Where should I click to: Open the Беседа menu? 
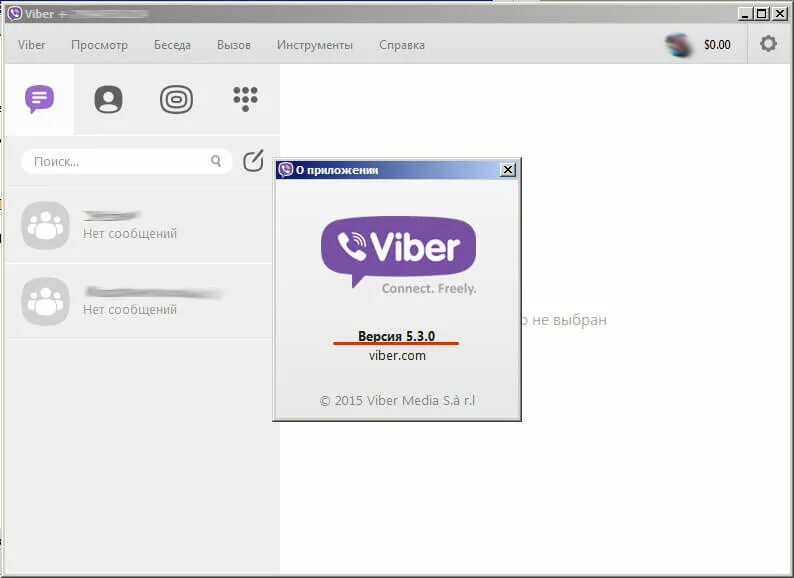pyautogui.click(x=172, y=45)
